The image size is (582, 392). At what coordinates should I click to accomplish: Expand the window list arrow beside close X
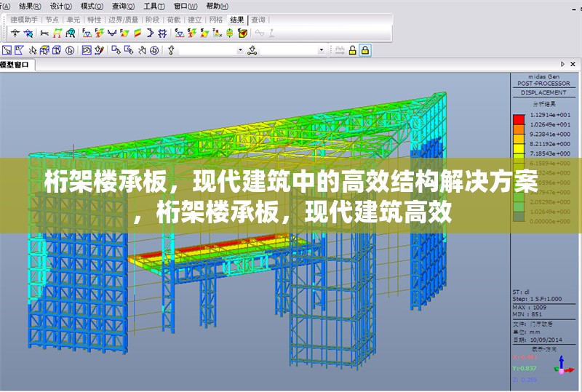(x=562, y=64)
